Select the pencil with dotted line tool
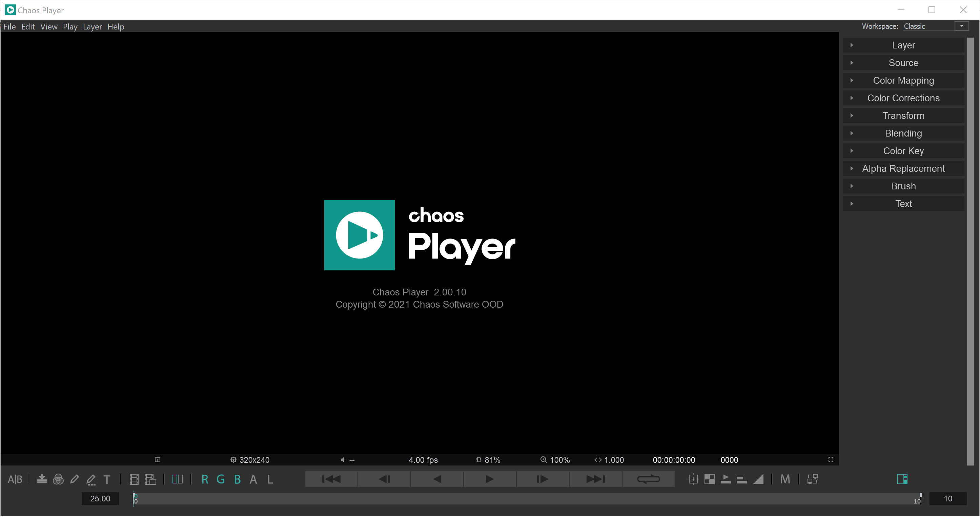This screenshot has width=980, height=517. [91, 480]
